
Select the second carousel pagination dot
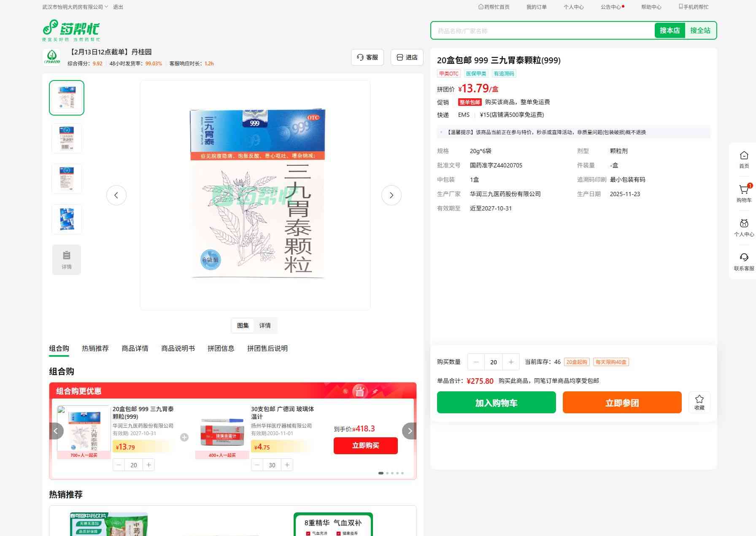387,473
